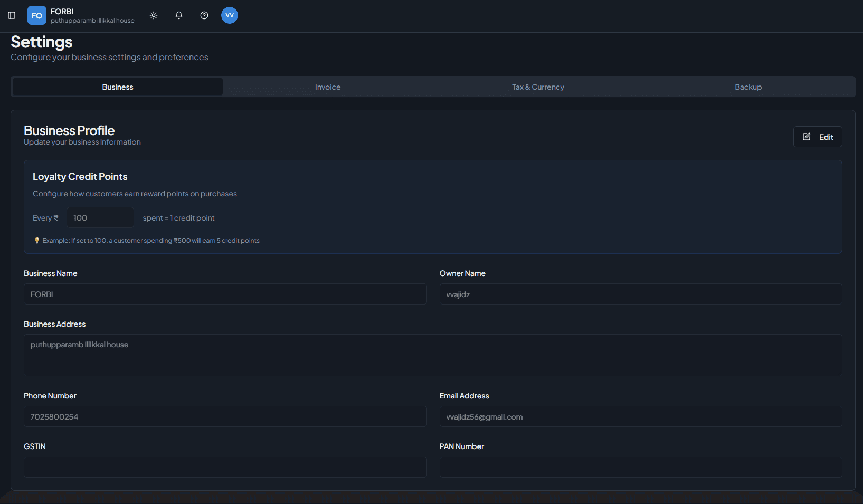The image size is (863, 504).
Task: Click the FO business logo
Action: tap(37, 15)
